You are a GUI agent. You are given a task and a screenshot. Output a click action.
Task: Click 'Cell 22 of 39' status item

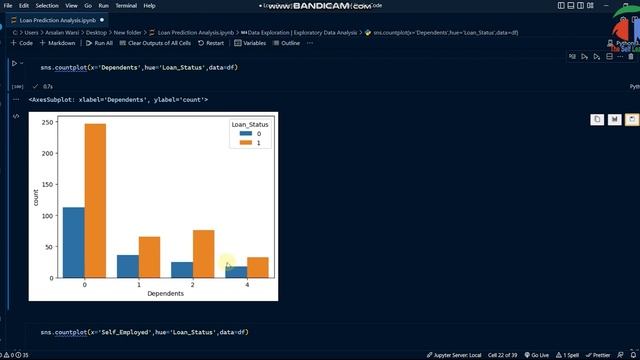click(502, 355)
